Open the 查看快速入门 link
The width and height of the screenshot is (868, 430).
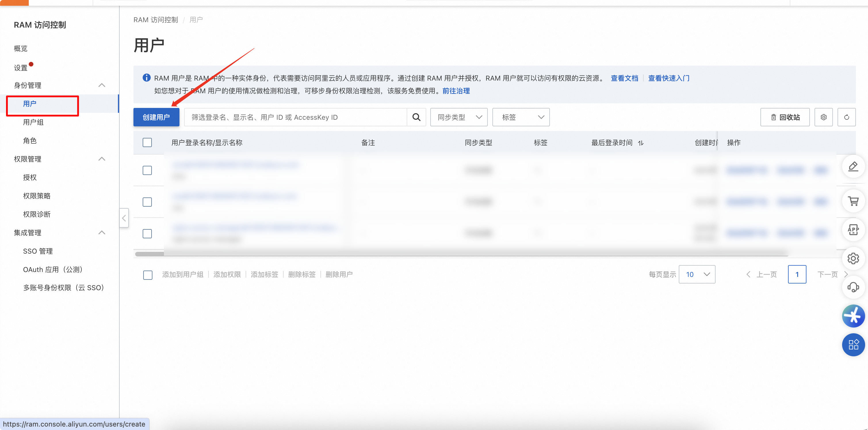668,78
